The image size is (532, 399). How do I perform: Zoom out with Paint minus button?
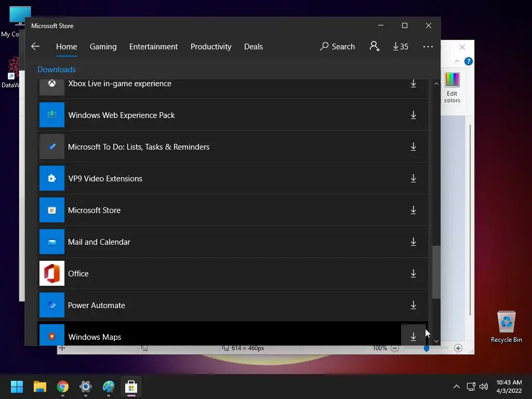pyautogui.click(x=395, y=348)
